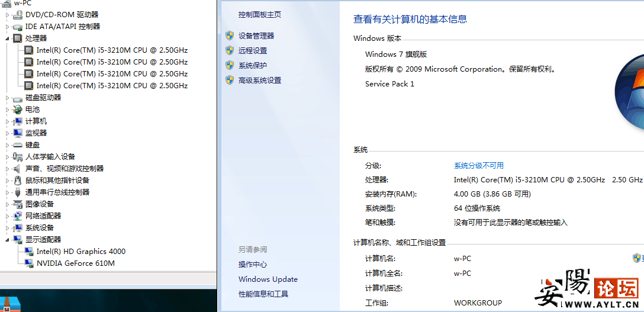Viewport: 644px width, 312px height.
Task: Click the 磁盘驱动器 disk icon
Action: click(x=18, y=98)
